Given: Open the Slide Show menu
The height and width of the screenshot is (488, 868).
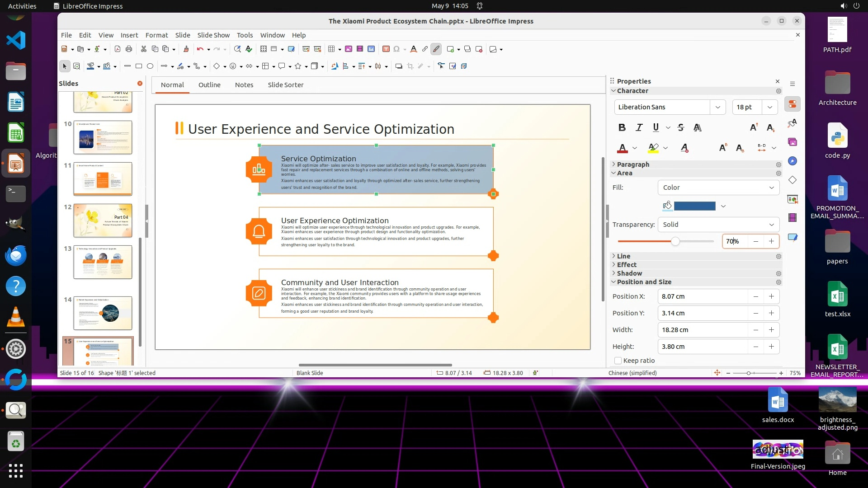Looking at the screenshot, I should coord(213,35).
